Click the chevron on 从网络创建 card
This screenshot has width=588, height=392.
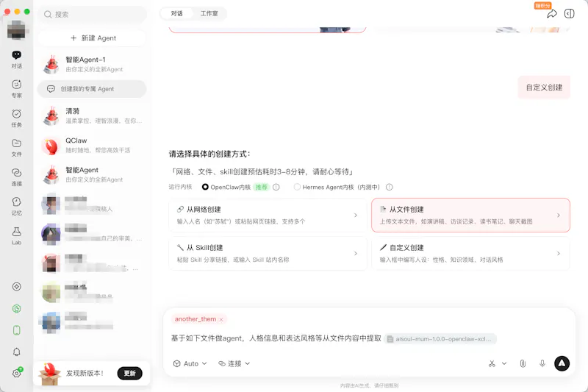[x=356, y=215]
